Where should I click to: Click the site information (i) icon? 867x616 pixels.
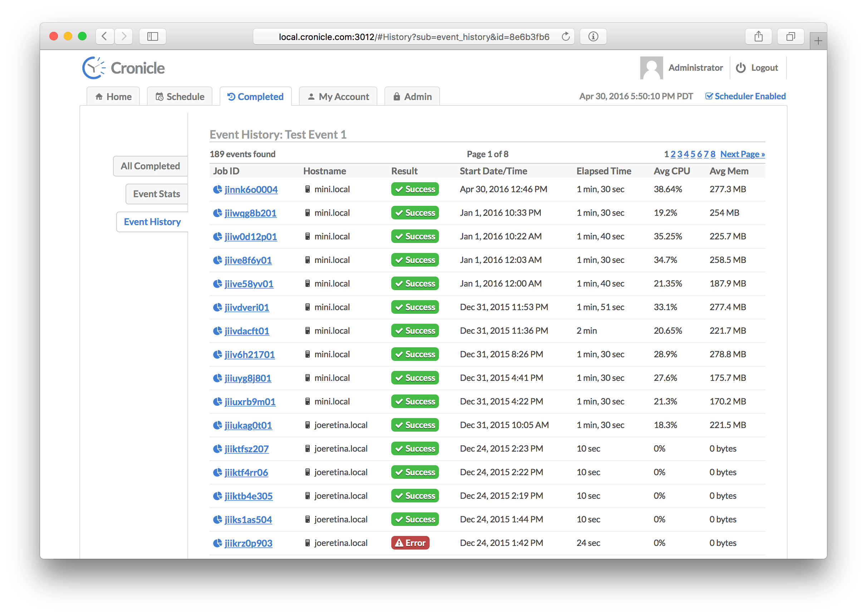[593, 37]
